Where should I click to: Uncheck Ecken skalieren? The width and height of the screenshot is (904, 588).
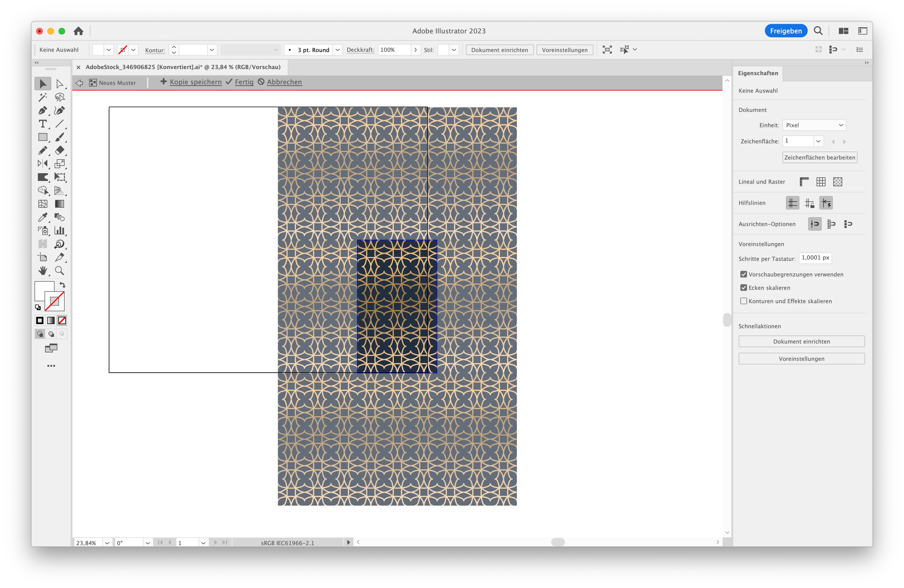tap(743, 288)
